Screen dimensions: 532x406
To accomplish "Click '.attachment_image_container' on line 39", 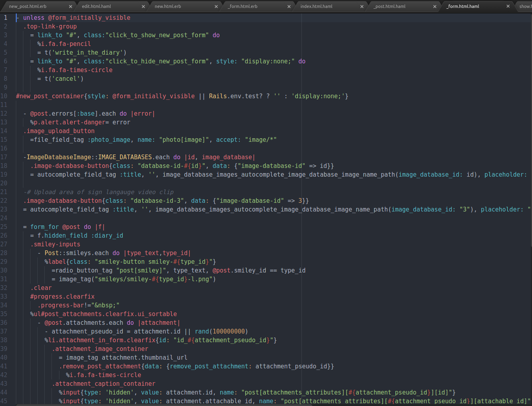I will tap(100, 349).
